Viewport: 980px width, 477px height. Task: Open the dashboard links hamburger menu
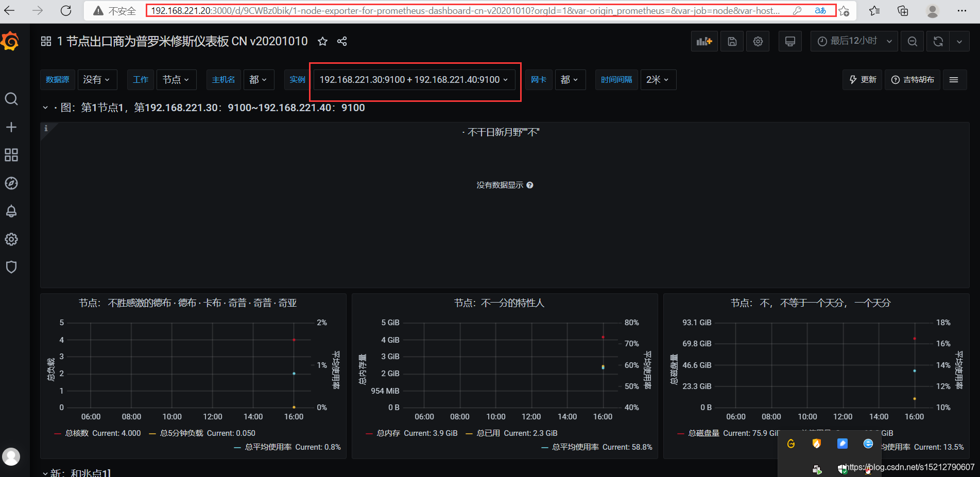(954, 80)
